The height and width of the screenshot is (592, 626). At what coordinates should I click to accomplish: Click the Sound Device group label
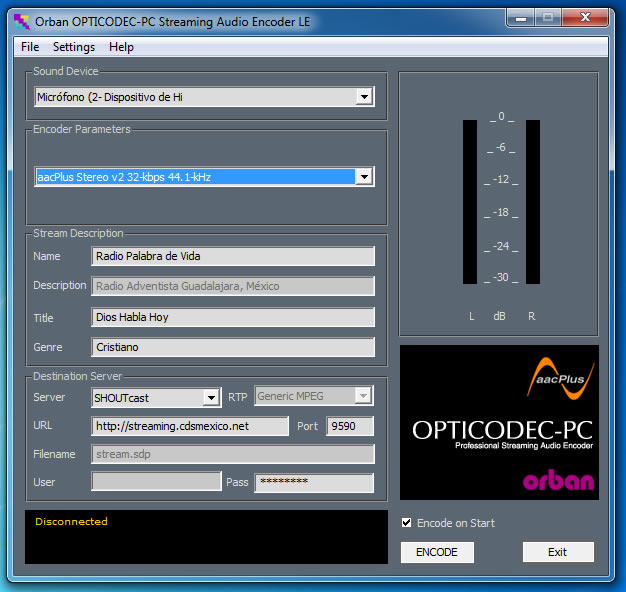pyautogui.click(x=65, y=71)
